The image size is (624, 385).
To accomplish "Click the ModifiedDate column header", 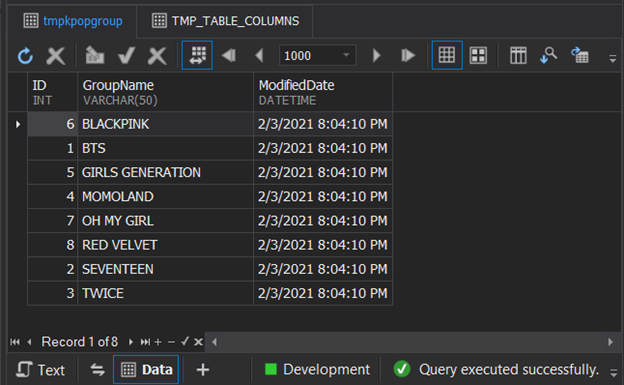I will click(323, 92).
